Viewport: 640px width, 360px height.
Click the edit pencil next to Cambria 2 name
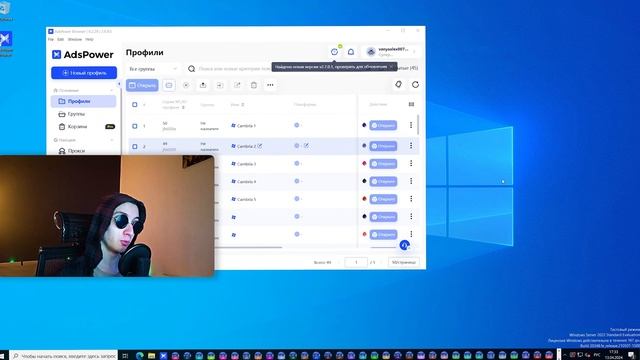coord(260,146)
